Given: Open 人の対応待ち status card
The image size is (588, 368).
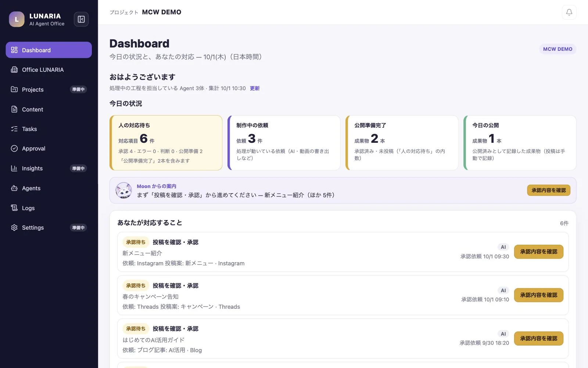Looking at the screenshot, I should point(166,143).
